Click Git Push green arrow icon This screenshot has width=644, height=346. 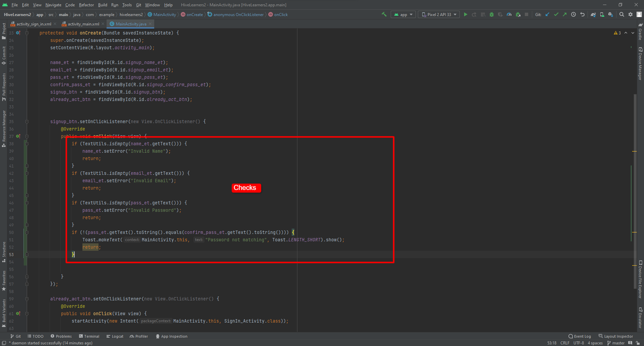[x=565, y=15]
